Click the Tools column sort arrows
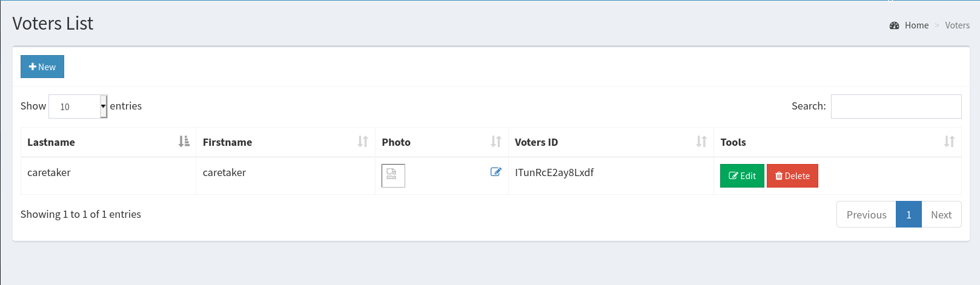Image resolution: width=980 pixels, height=285 pixels. [x=949, y=142]
